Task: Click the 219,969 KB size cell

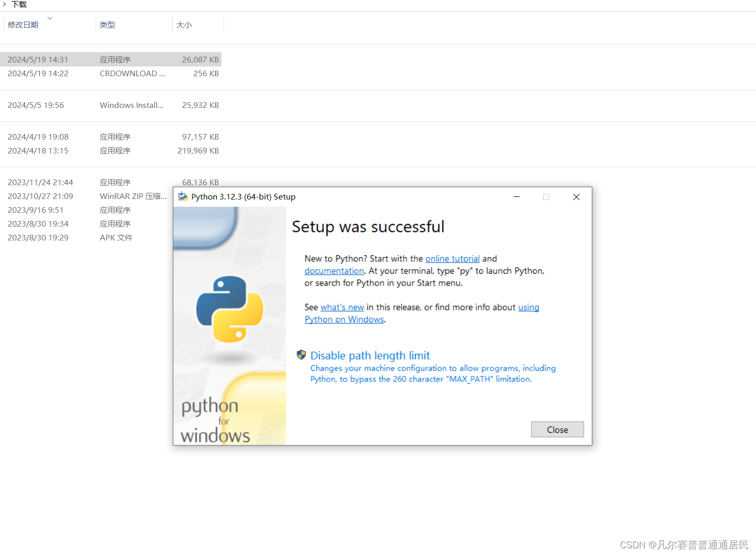Action: click(198, 150)
